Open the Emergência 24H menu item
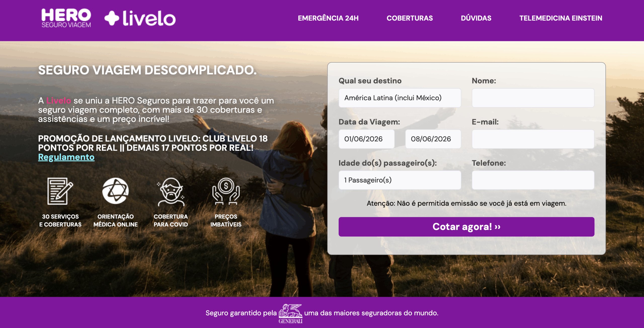 click(x=328, y=18)
